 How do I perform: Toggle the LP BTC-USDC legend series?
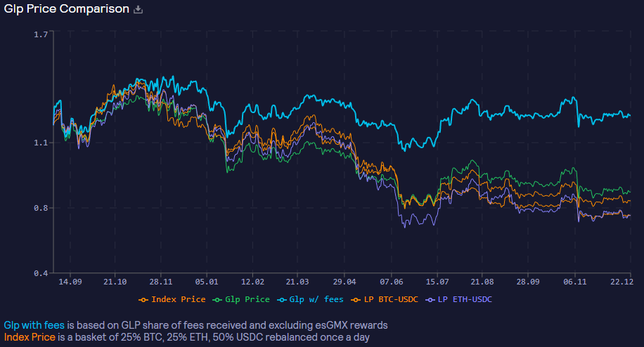pyautogui.click(x=385, y=299)
